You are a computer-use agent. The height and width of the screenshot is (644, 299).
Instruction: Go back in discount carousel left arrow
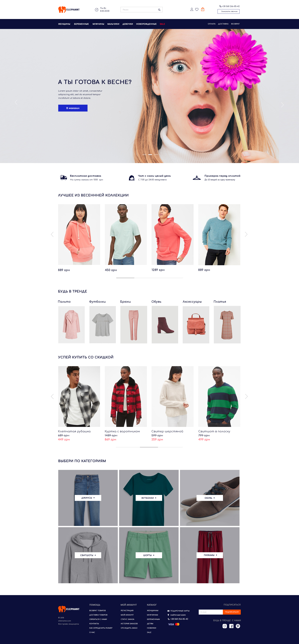coord(52,397)
